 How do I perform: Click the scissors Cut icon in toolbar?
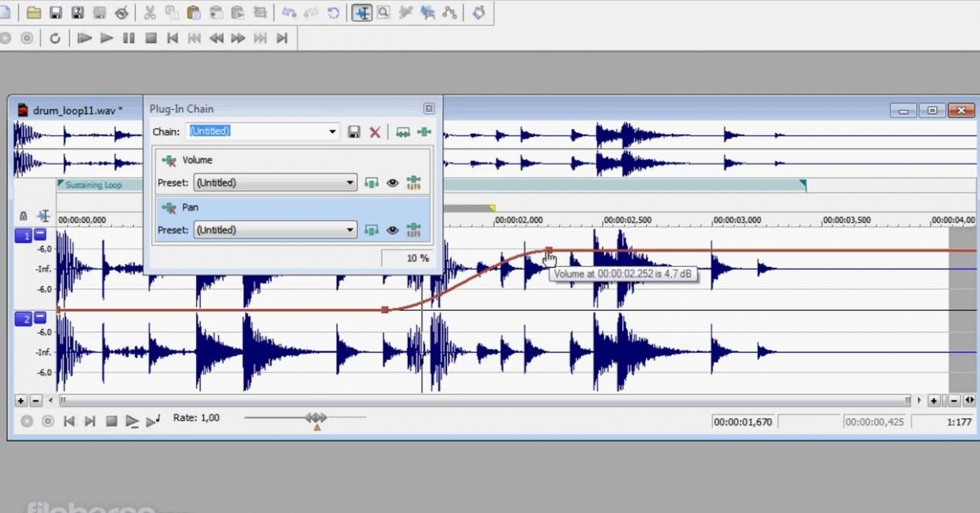click(x=149, y=13)
